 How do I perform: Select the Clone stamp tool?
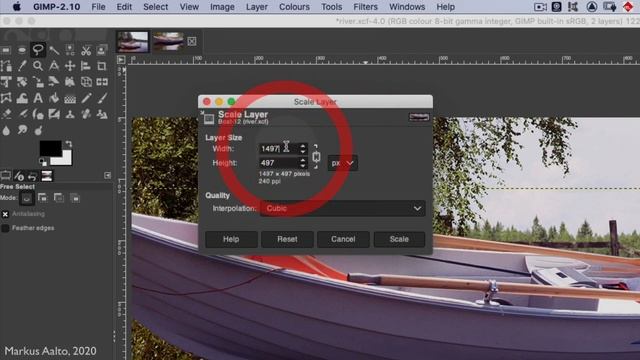coord(70,114)
